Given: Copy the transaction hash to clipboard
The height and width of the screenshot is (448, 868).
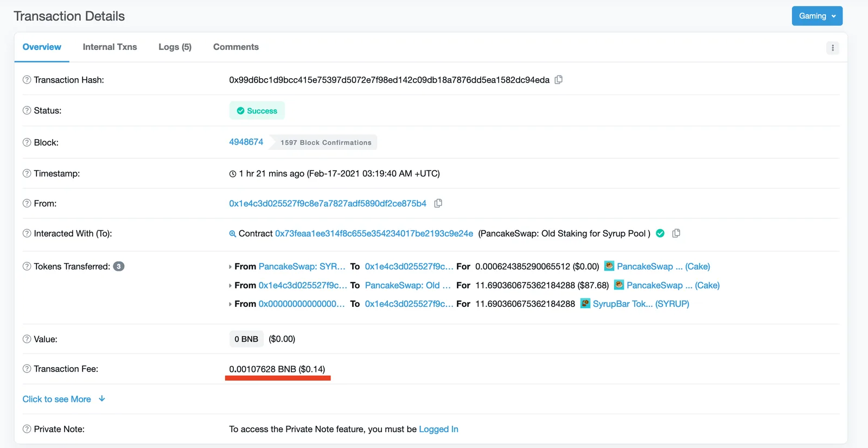Looking at the screenshot, I should tap(558, 80).
